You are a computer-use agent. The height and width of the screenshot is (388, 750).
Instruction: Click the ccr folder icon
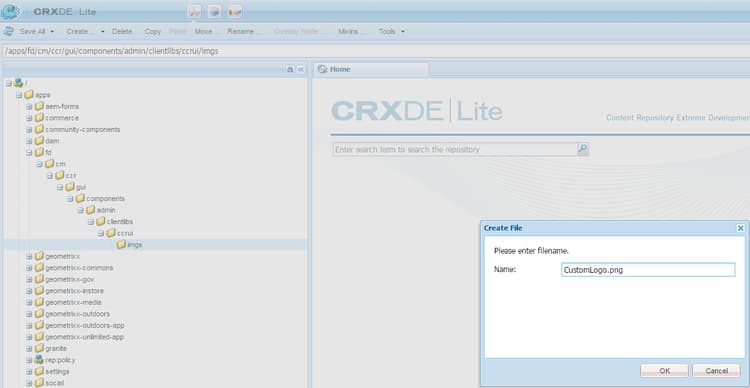click(x=59, y=176)
